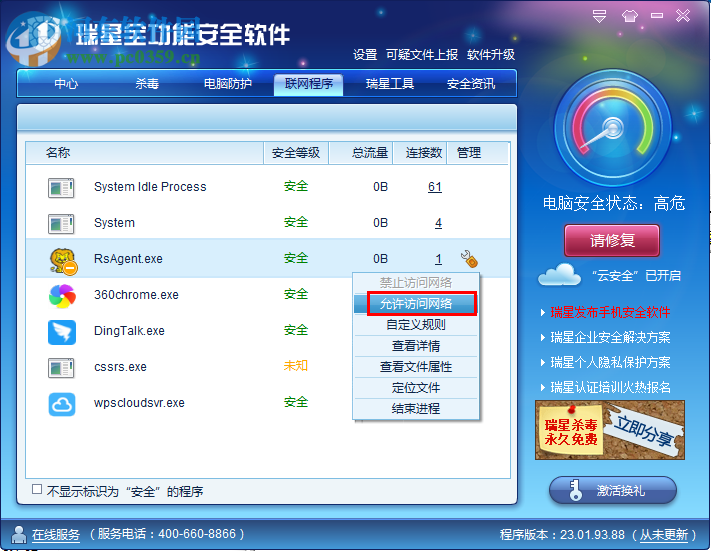Viewport: 711px width, 551px height.
Task: Click the 可疑文件上报 link
Action: tap(422, 55)
